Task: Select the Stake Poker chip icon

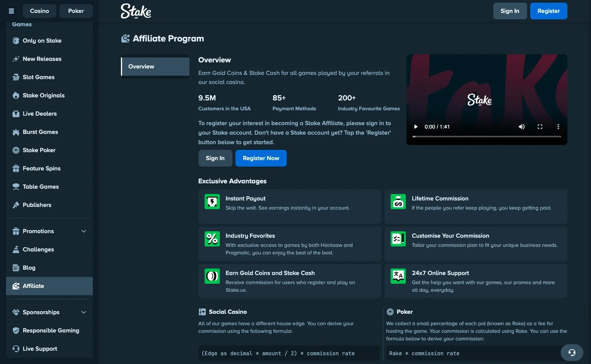Action: [x=16, y=150]
